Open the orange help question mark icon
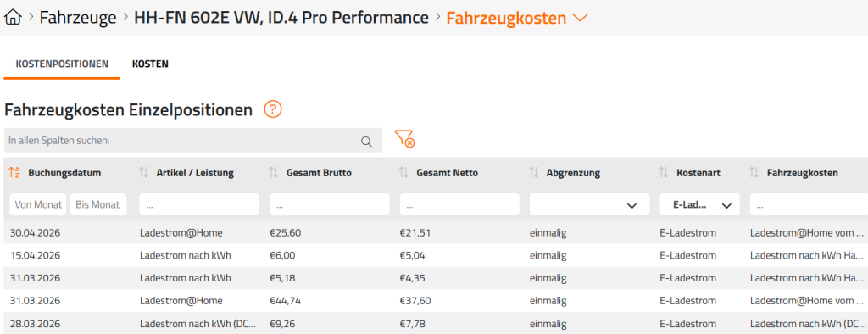The width and height of the screenshot is (868, 334). (273, 109)
